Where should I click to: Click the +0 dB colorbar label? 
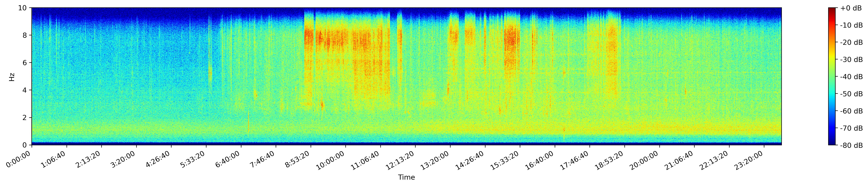click(x=851, y=8)
